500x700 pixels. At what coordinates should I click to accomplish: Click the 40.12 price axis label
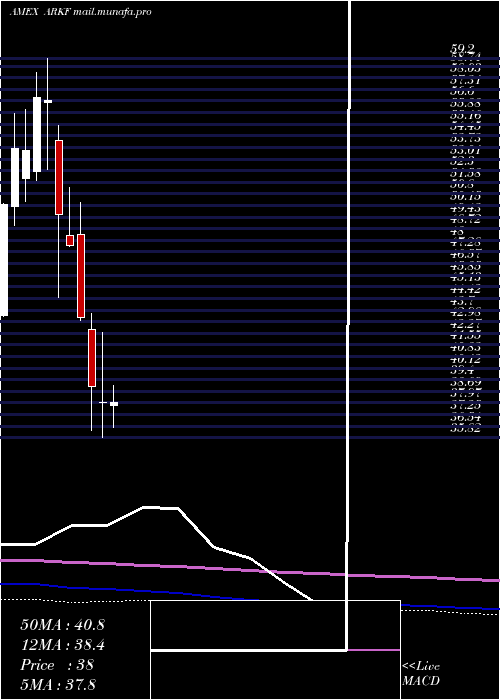click(x=465, y=359)
